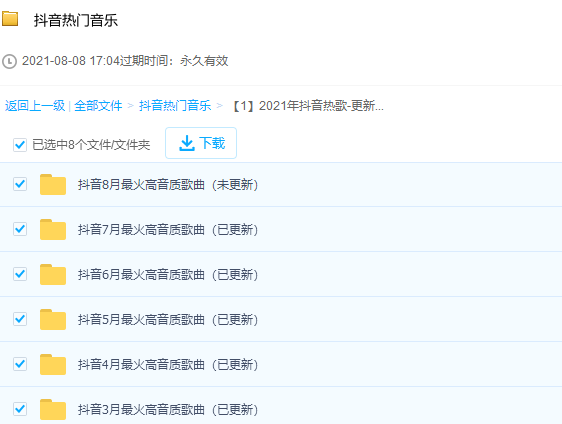
Task: Click folder name 抖音6月最火高音质歌曲 (已更新)
Action: 168,275
